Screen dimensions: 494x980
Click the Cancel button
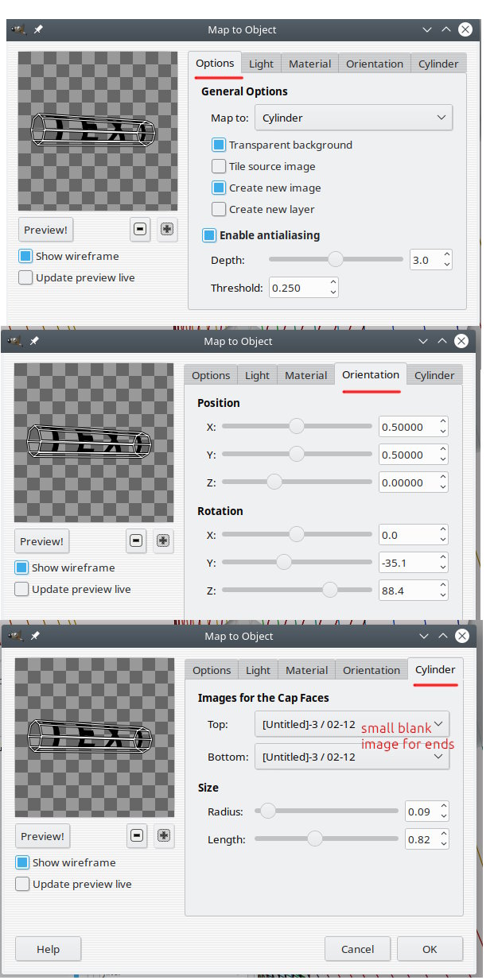tap(357, 949)
